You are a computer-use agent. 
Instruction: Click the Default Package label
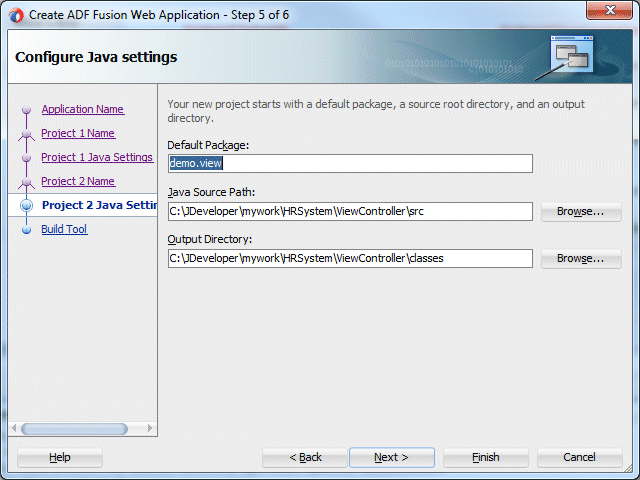208,145
